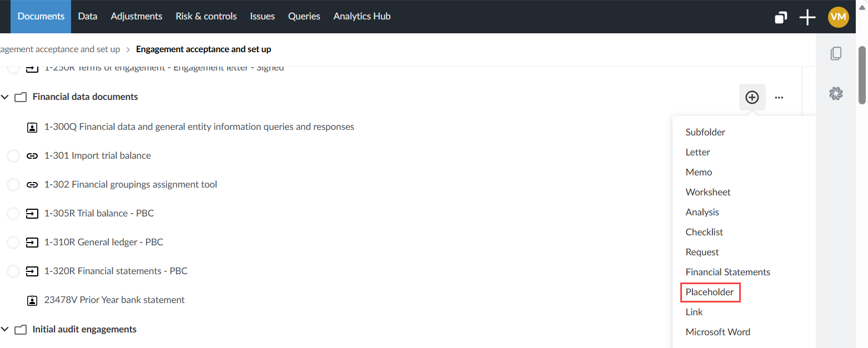Click the copy documents icon in right sidebar
The width and height of the screenshot is (868, 348).
click(x=836, y=54)
